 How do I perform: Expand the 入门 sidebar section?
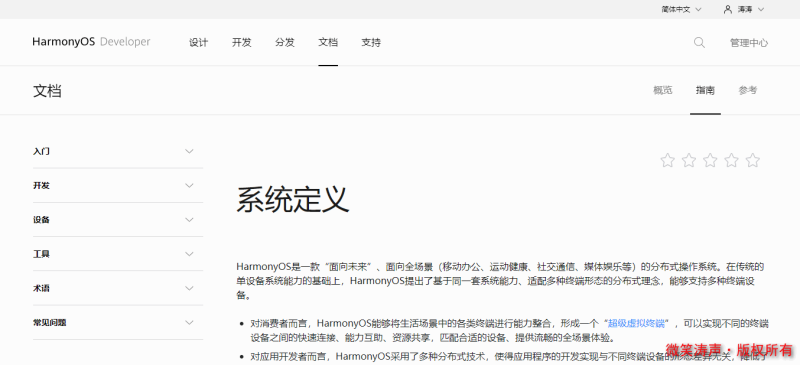coord(118,151)
